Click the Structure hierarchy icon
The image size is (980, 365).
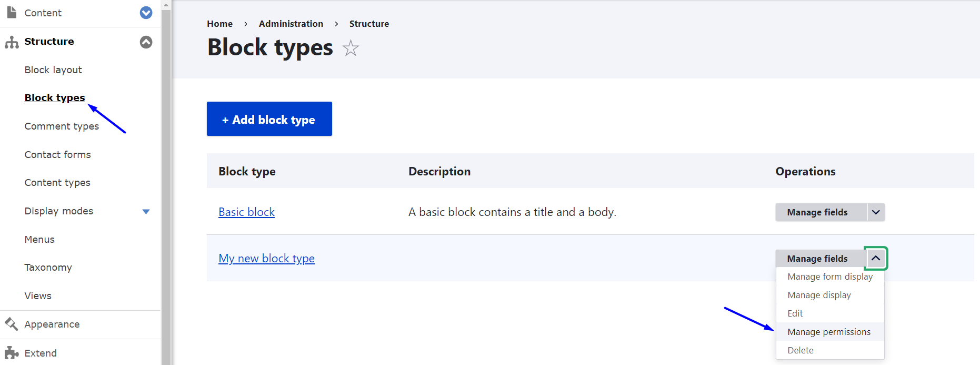(12, 42)
